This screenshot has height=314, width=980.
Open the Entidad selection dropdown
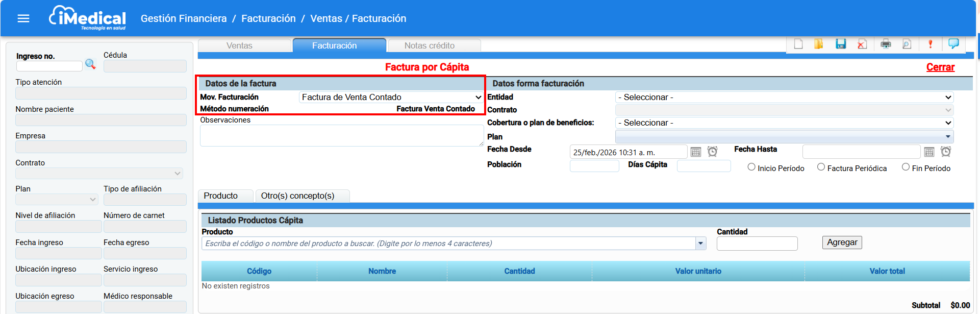(784, 97)
